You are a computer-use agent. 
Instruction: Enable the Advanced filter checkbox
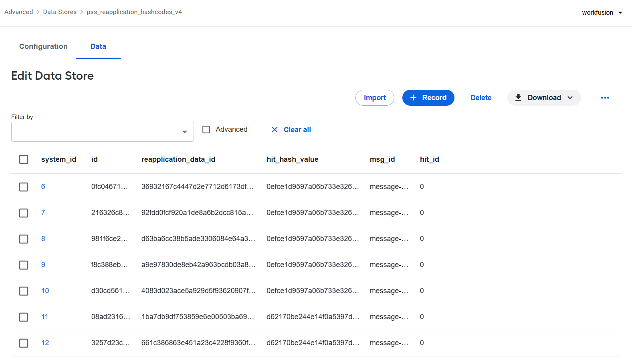point(206,130)
